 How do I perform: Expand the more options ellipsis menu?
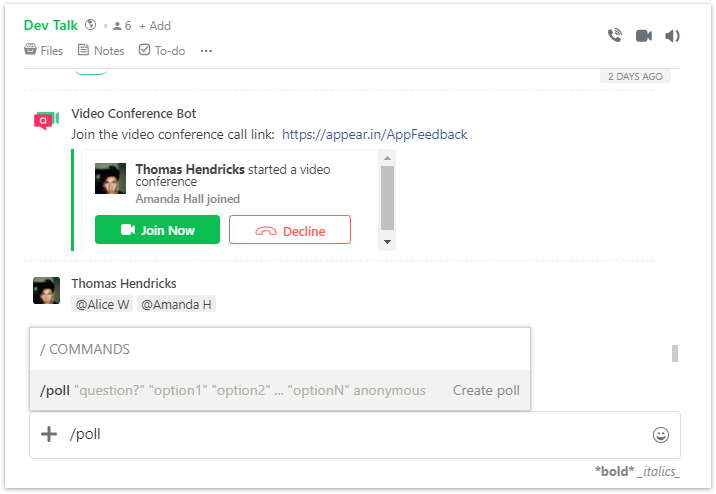[206, 51]
